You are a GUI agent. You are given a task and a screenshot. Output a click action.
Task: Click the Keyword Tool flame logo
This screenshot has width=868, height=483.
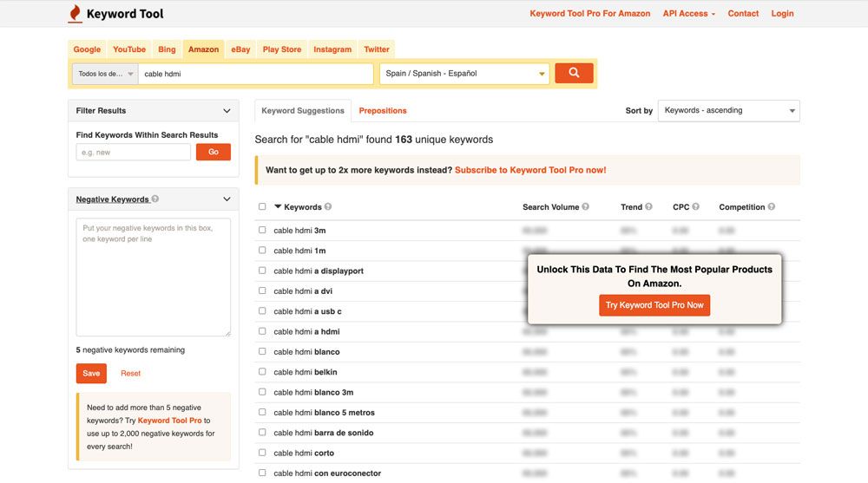76,13
